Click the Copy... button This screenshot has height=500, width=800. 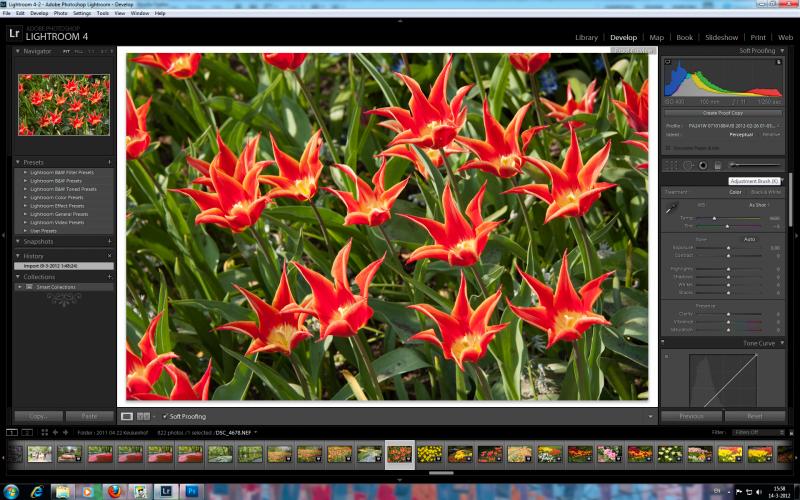tap(38, 416)
